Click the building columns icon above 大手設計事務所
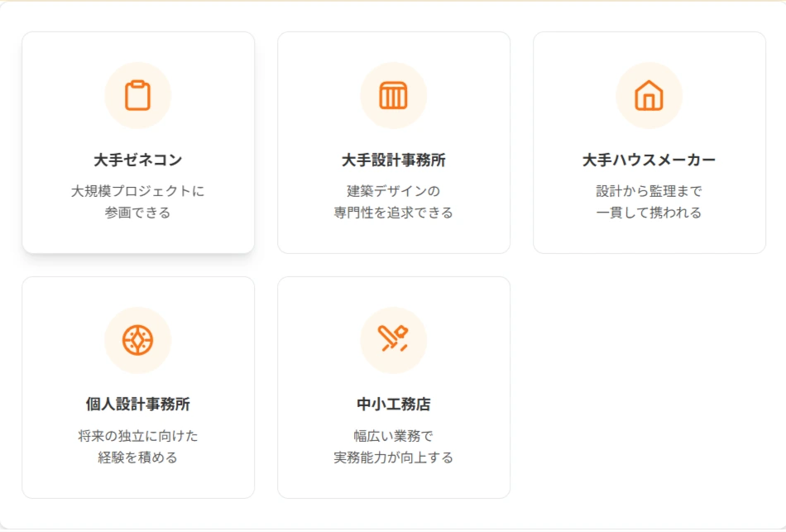This screenshot has width=786, height=532. pyautogui.click(x=394, y=95)
